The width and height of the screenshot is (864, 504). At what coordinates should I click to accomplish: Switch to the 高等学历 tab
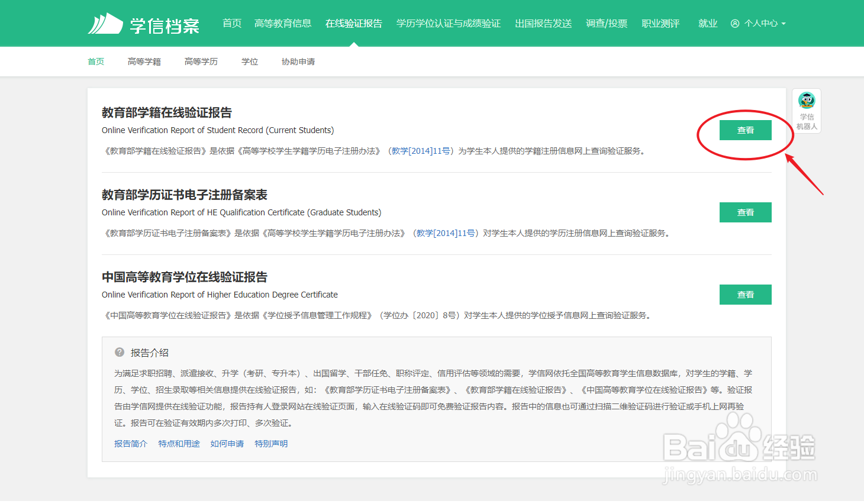click(x=201, y=61)
